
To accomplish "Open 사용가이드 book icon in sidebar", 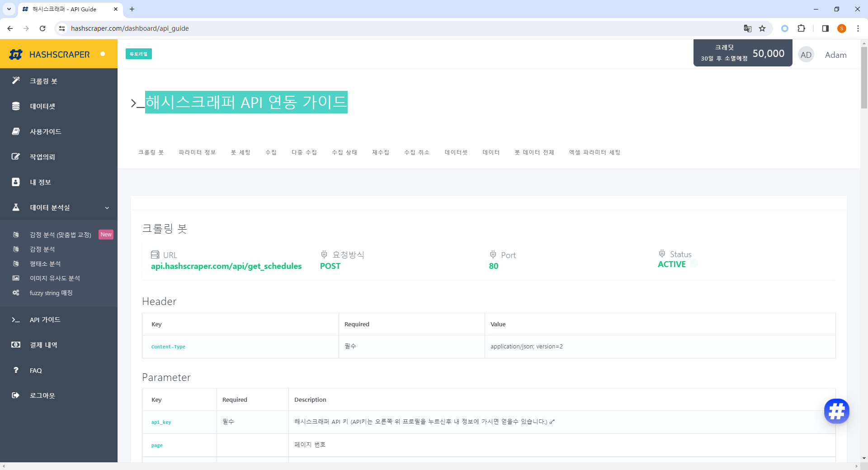I will coord(16,132).
